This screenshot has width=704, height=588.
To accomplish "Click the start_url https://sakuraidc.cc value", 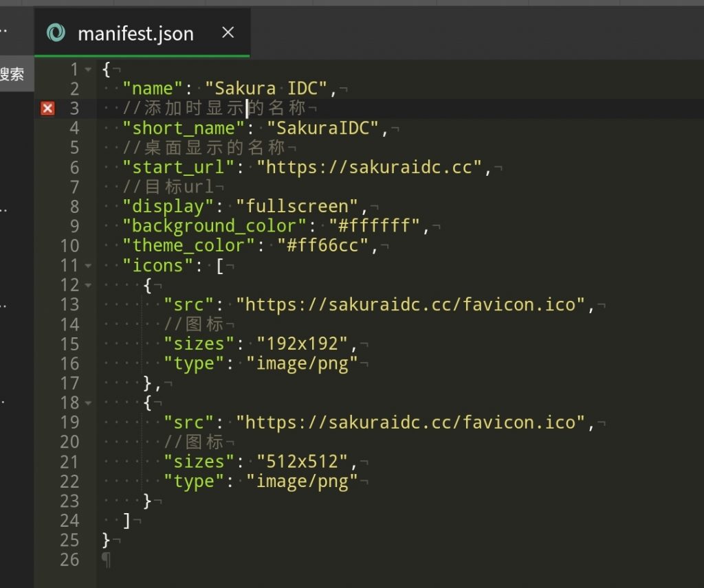I will (369, 168).
